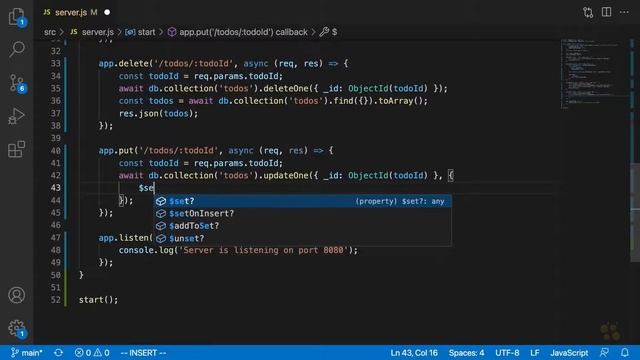Change the JavaScript language mode
640x360 pixels.
click(x=569, y=353)
